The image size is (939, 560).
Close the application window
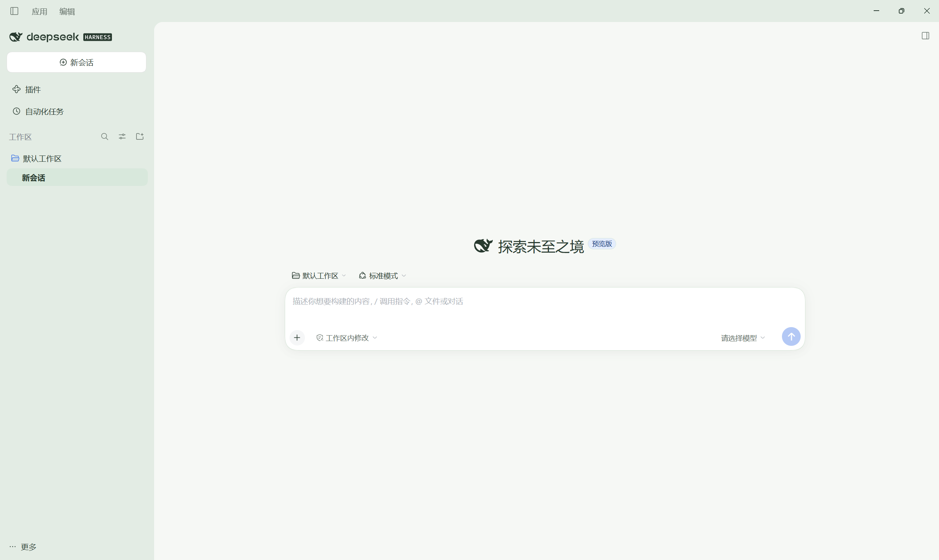point(927,11)
